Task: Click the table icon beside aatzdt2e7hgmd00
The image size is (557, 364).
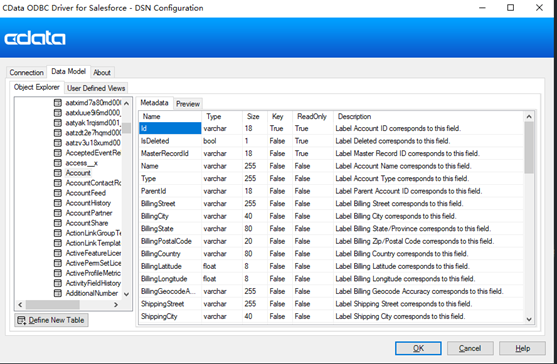Action: coord(58,133)
